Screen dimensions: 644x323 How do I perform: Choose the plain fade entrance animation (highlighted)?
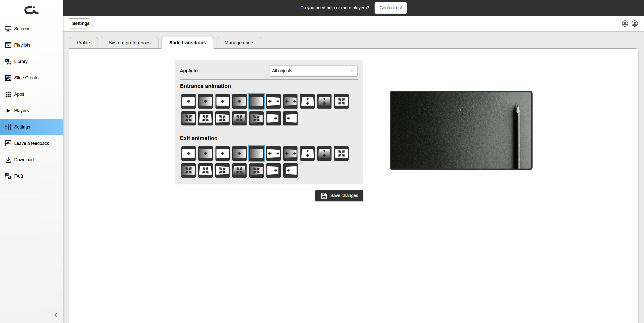(x=256, y=101)
